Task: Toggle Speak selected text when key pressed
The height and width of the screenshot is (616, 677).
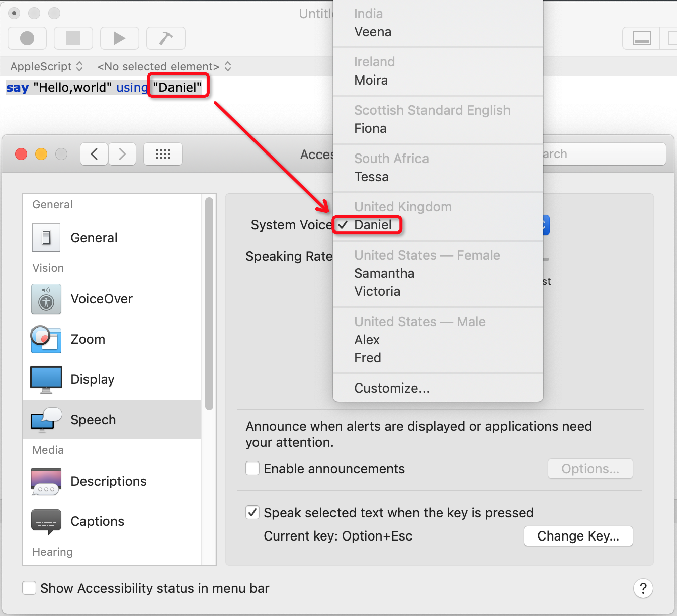Action: tap(252, 513)
